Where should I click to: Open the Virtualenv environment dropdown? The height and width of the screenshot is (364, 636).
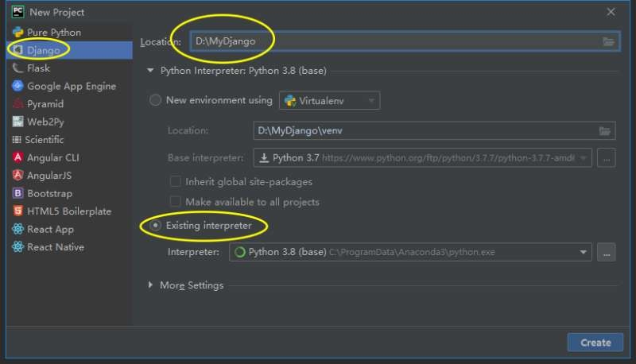(x=329, y=100)
